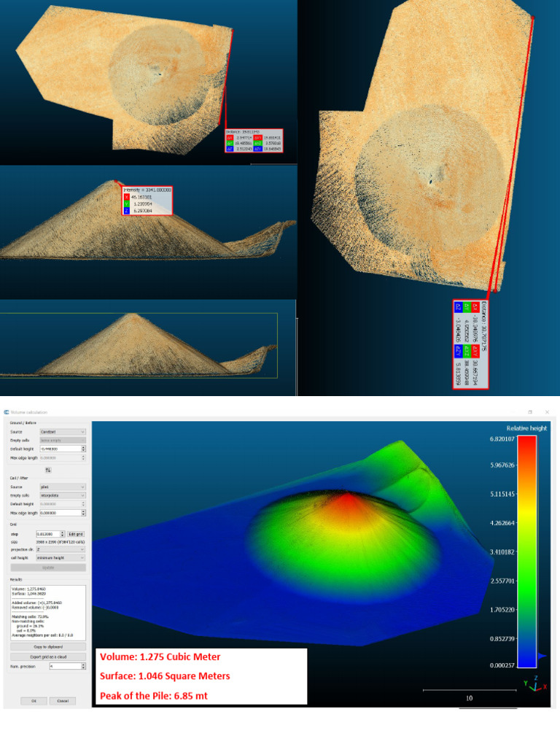560x747 pixels.
Task: Maximize the Volume calculation window
Action: point(530,412)
